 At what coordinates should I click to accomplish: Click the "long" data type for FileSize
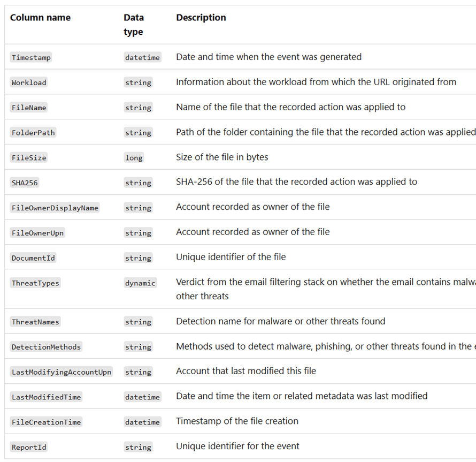coord(134,158)
